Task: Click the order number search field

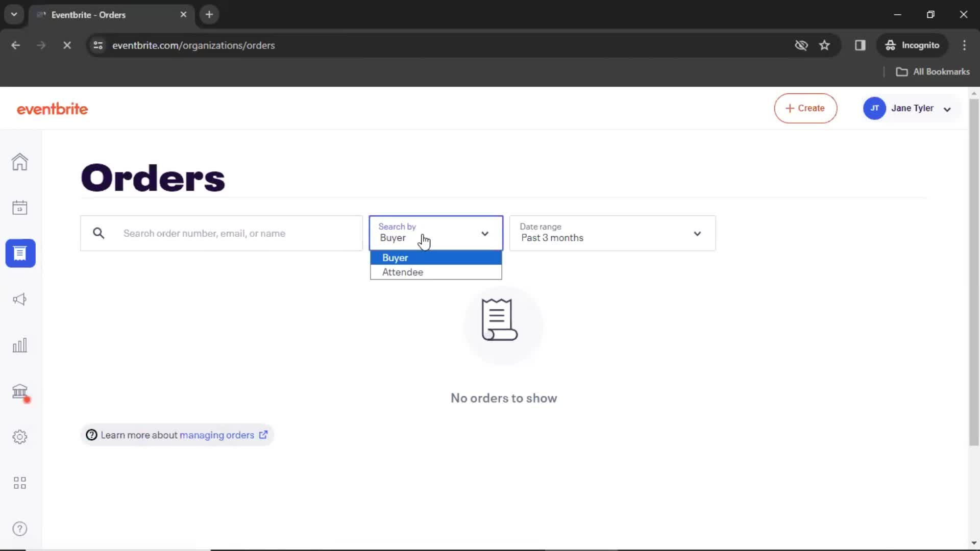Action: (222, 233)
